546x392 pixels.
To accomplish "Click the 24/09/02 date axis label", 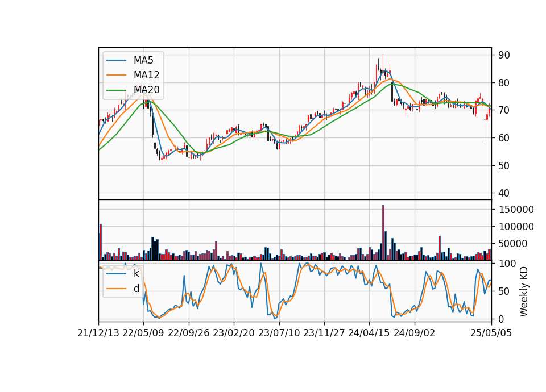I will [x=415, y=333].
